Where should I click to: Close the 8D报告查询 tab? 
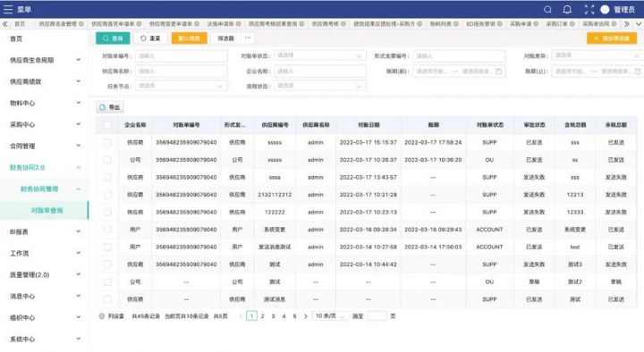tap(500, 24)
